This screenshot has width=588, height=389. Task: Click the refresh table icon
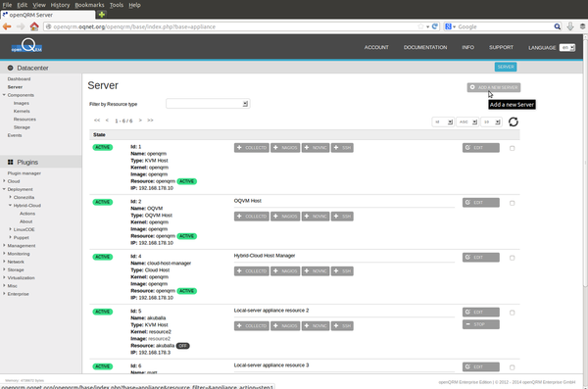(513, 122)
